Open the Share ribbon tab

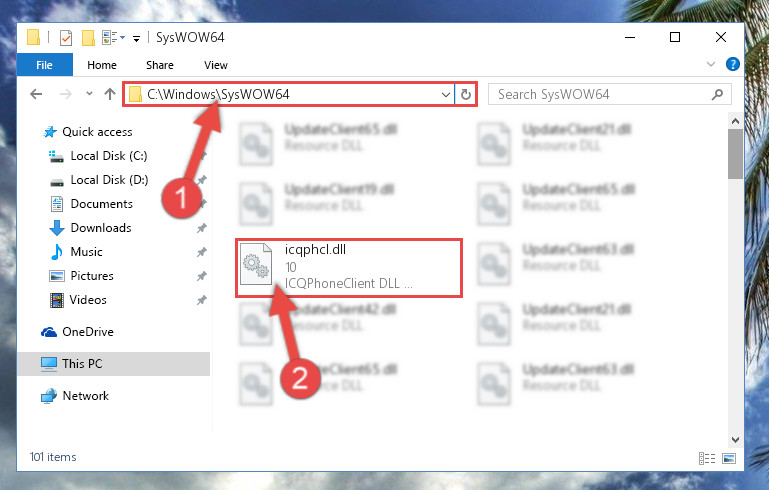pyautogui.click(x=160, y=65)
